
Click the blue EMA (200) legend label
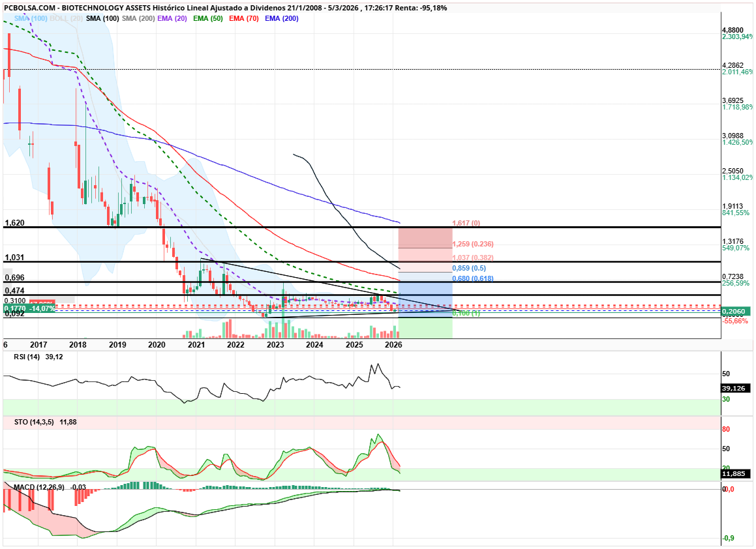tap(282, 19)
